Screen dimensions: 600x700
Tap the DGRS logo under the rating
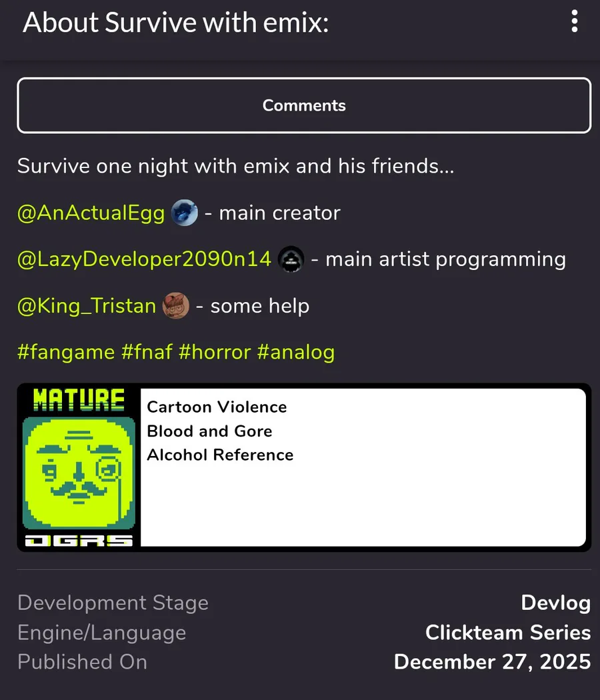click(x=79, y=541)
